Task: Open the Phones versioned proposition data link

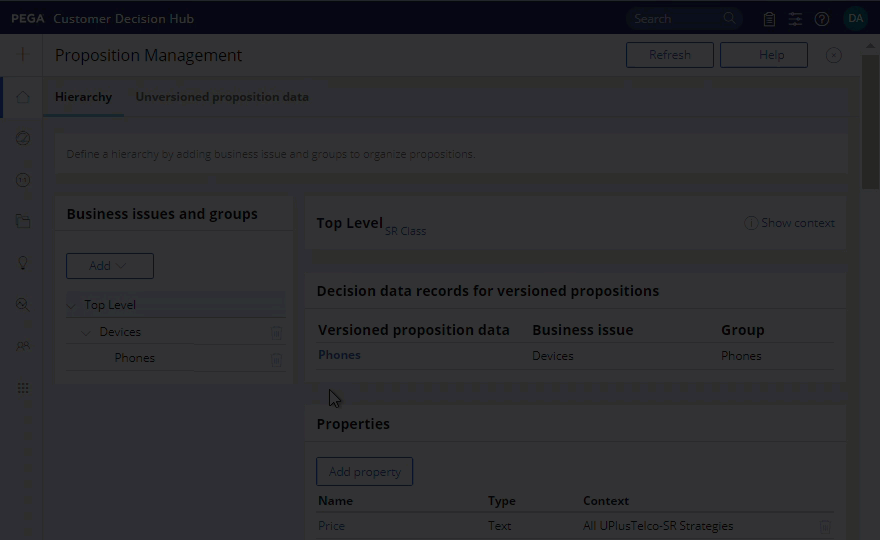Action: point(339,355)
